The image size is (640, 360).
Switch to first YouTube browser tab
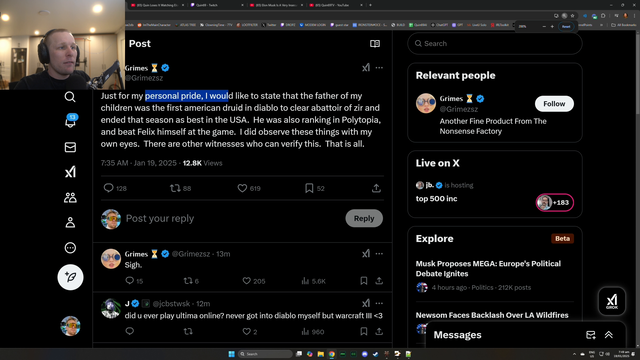(156, 5)
